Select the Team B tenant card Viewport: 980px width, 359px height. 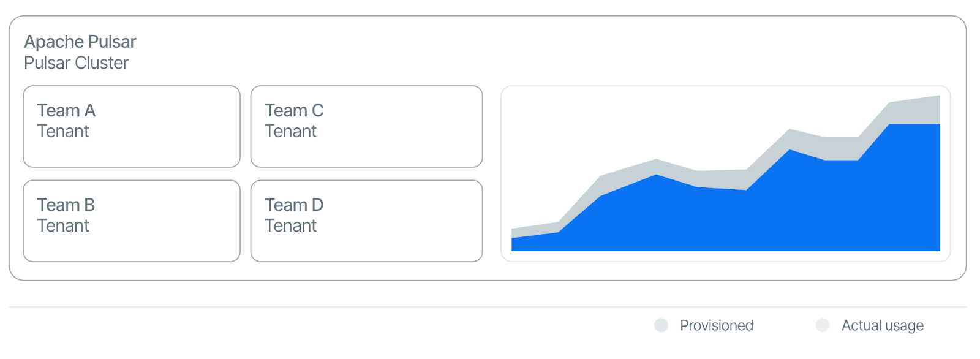[x=132, y=242]
